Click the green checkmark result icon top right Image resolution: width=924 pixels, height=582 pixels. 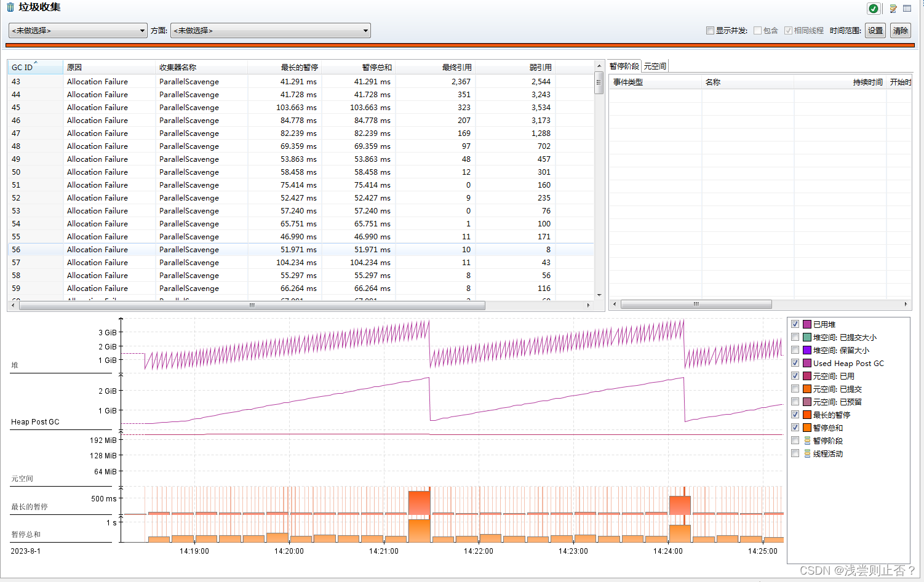pos(874,9)
